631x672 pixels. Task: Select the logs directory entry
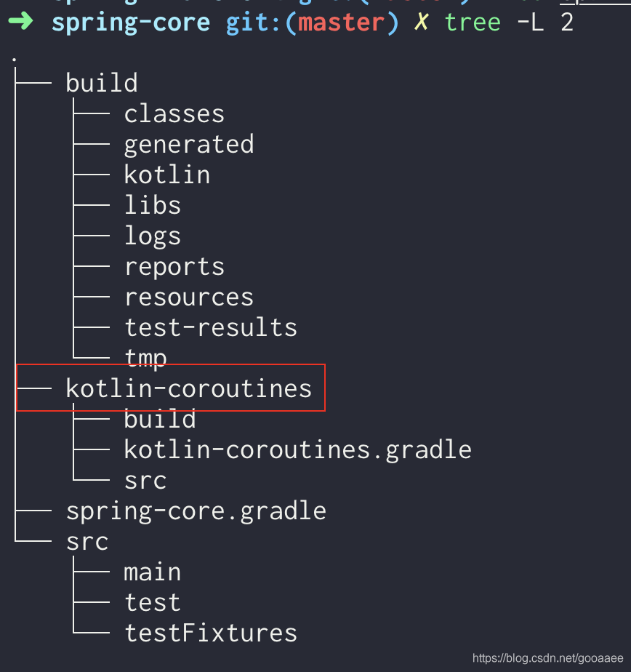(x=152, y=236)
